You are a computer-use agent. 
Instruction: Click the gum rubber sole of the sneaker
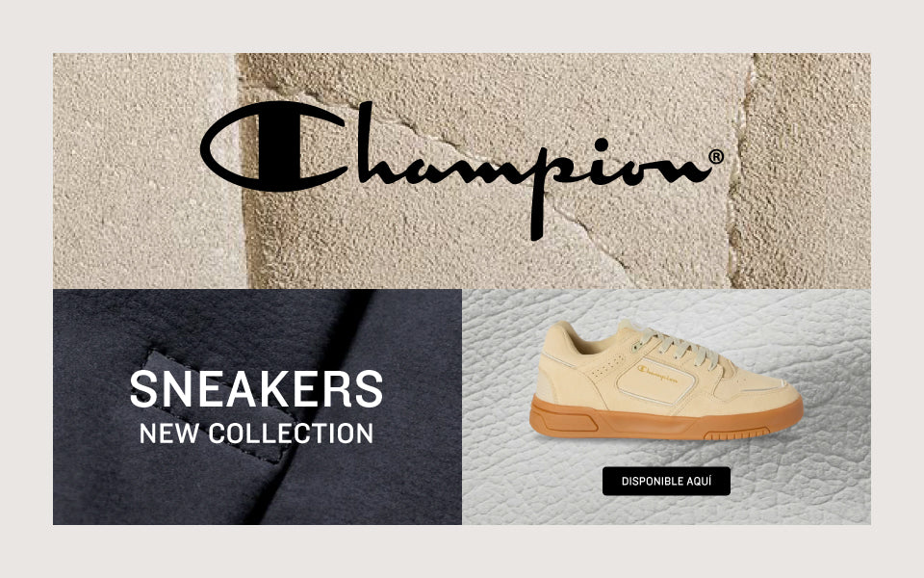[x=666, y=419]
